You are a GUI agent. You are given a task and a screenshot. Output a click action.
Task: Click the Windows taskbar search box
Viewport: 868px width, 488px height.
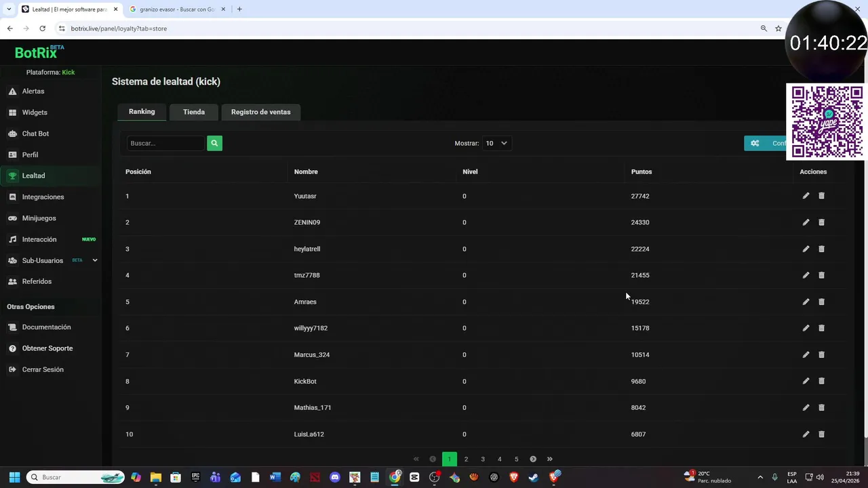point(76,477)
